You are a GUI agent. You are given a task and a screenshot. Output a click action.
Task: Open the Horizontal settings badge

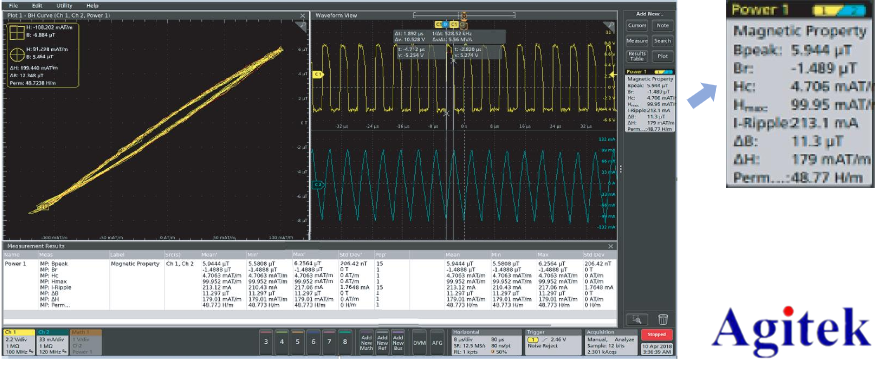485,342
